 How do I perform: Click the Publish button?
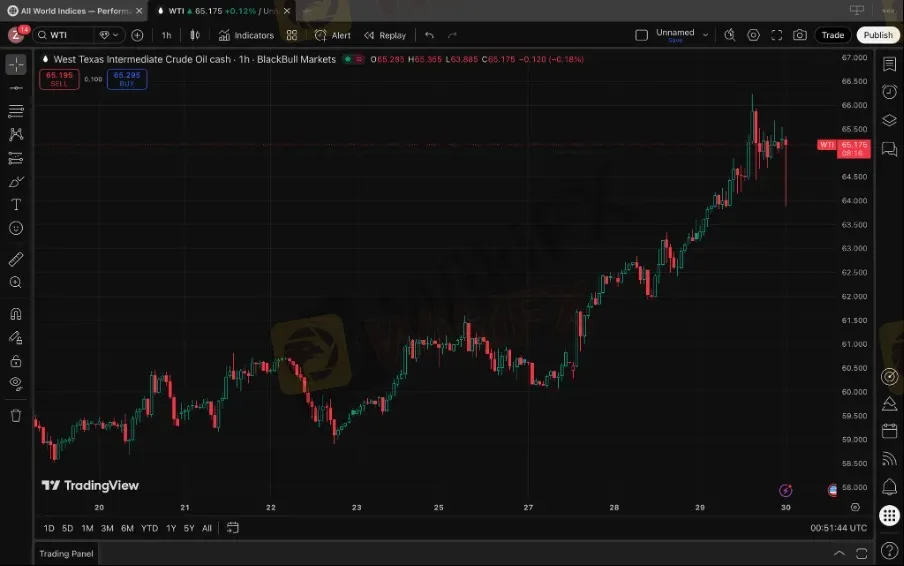877,35
